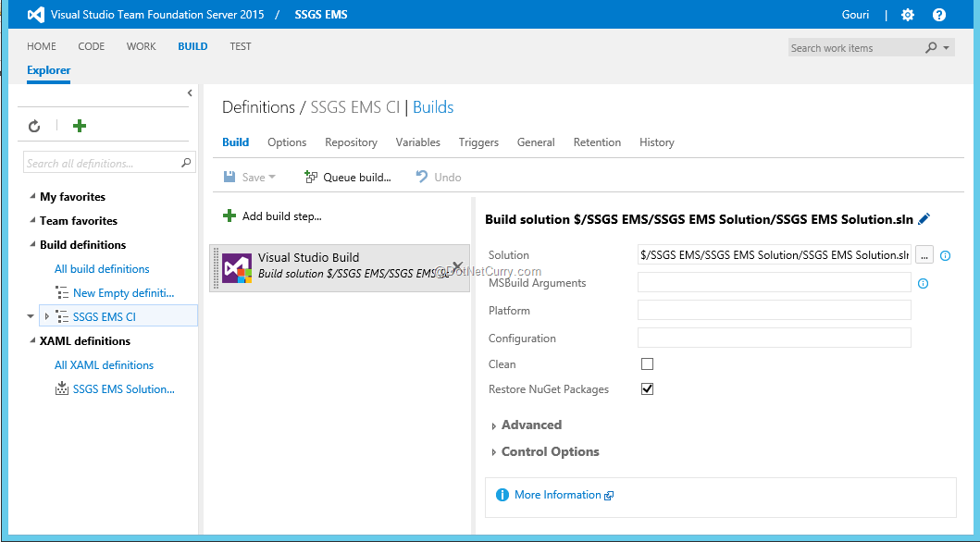Show info for Solution field

(x=945, y=255)
